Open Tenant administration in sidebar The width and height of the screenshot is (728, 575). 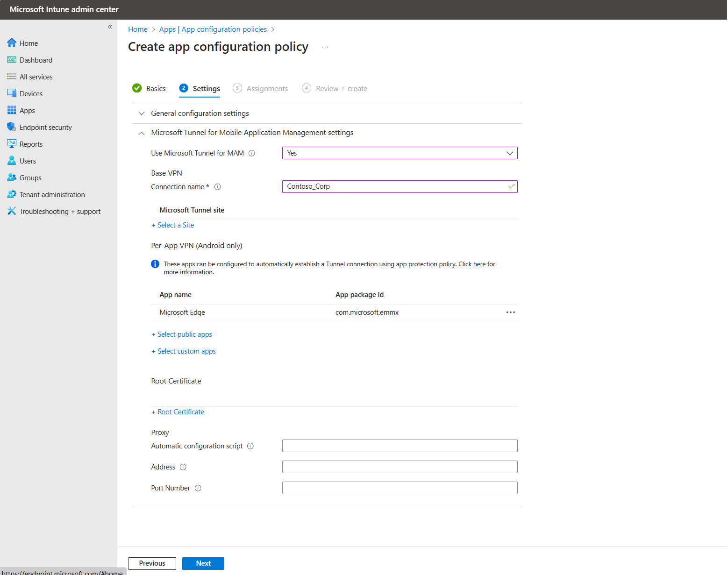[51, 194]
